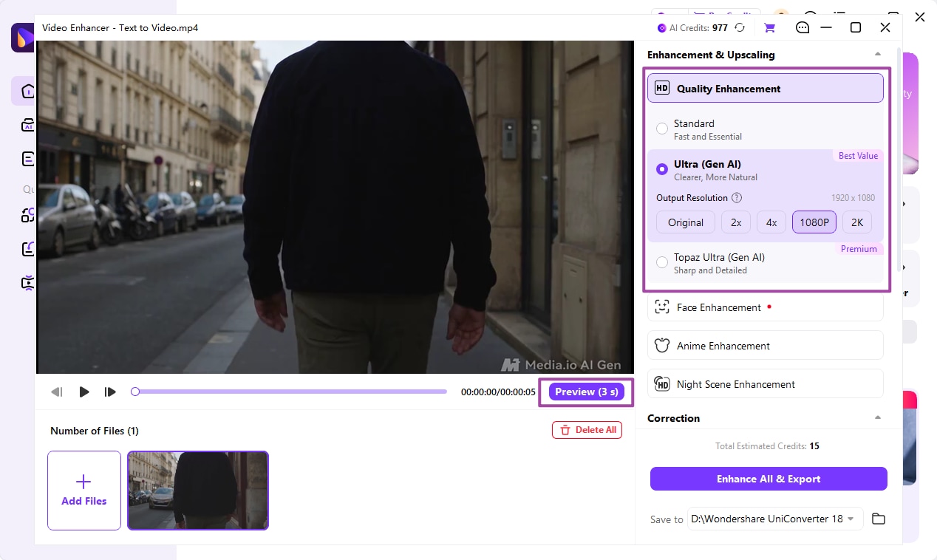Click the Night Scene Enhancement HD icon
This screenshot has width=937, height=560.
coord(663,384)
